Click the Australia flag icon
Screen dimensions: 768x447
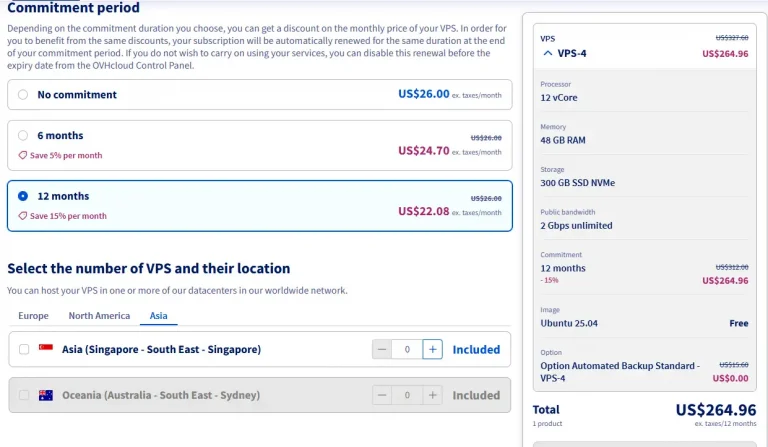click(46, 395)
